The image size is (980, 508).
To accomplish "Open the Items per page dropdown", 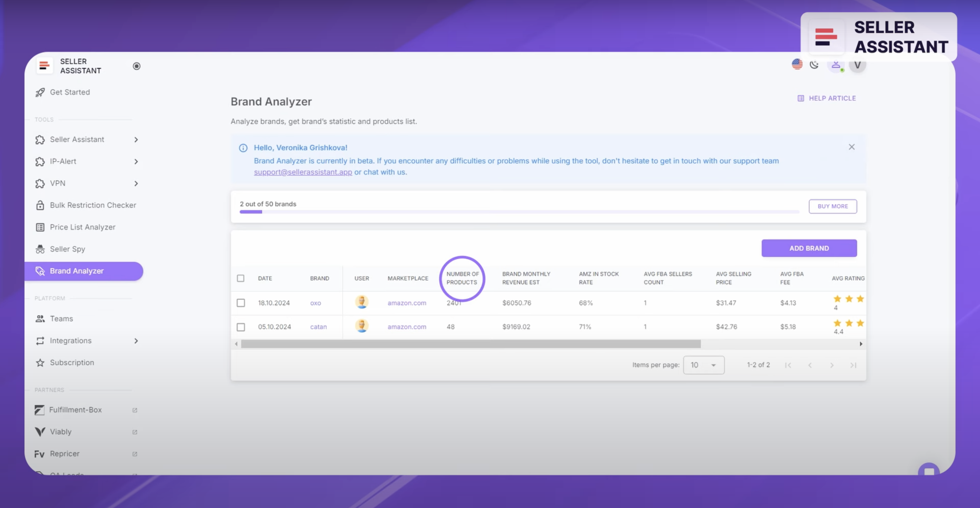I will point(703,365).
